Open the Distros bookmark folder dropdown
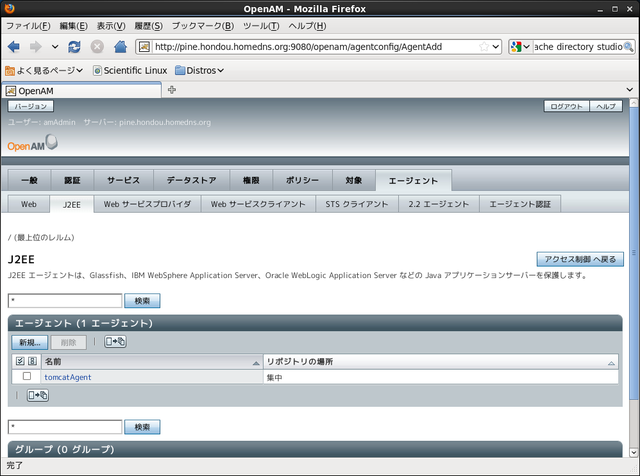 (220, 70)
